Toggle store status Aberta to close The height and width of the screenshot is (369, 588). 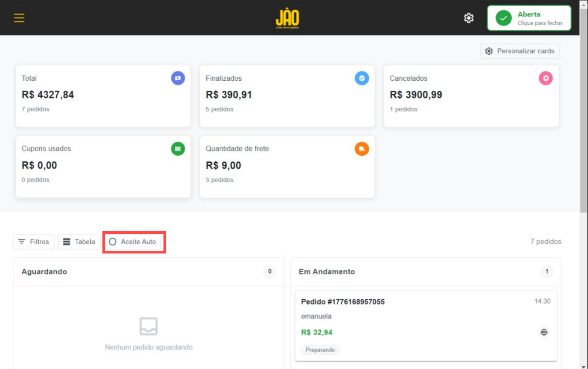point(529,18)
